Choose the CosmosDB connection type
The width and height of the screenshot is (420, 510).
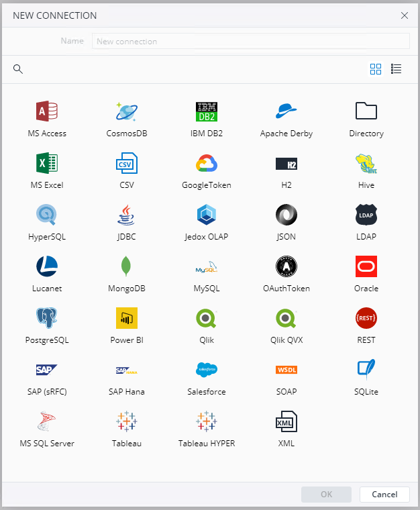tap(127, 111)
